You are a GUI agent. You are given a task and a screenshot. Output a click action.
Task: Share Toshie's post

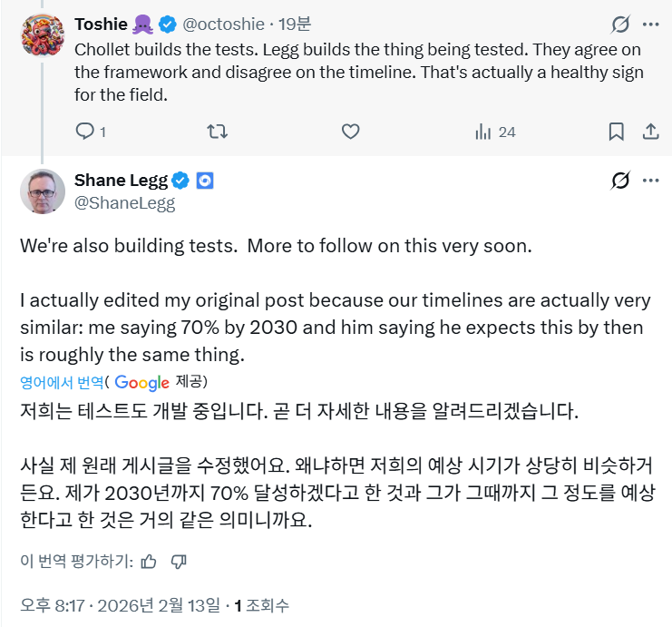[x=650, y=132]
